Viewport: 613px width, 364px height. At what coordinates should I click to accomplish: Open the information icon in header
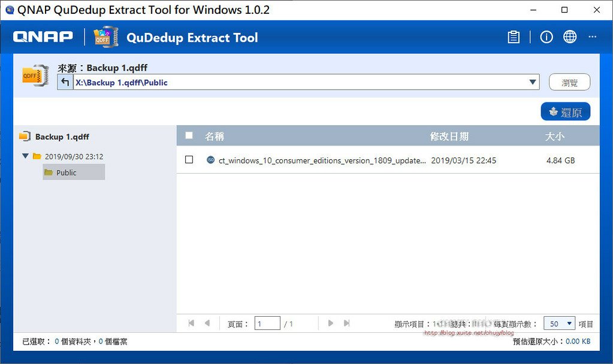(x=546, y=37)
